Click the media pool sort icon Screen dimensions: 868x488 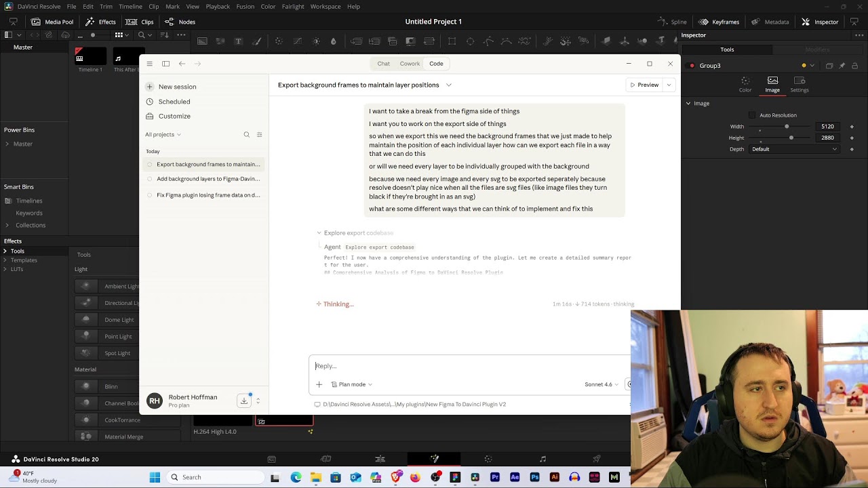pyautogui.click(x=164, y=35)
